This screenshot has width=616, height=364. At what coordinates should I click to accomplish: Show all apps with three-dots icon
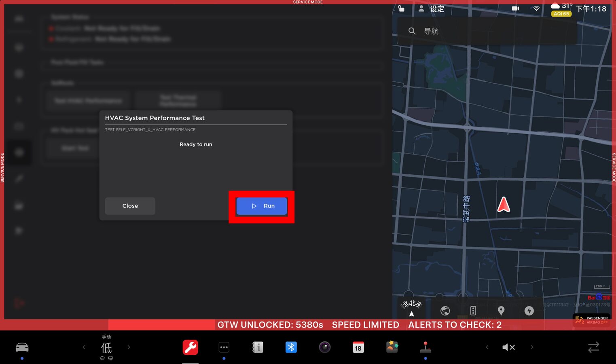pos(224,347)
